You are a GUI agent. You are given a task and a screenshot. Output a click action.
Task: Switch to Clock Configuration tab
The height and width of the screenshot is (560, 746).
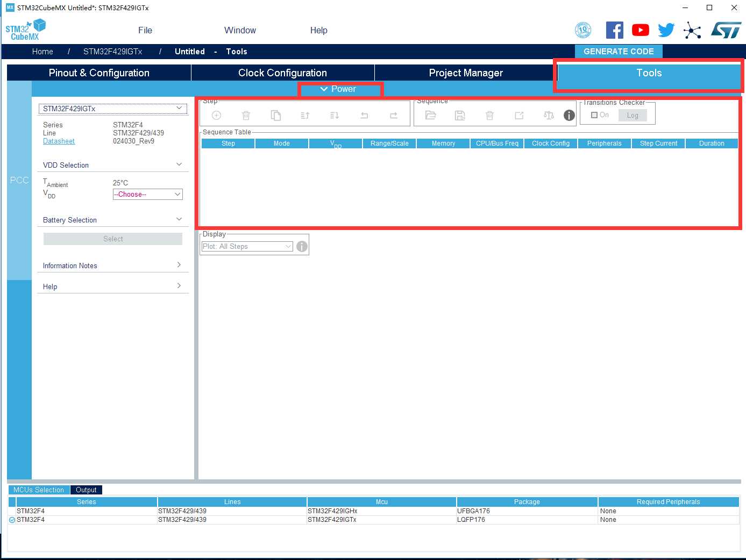[x=283, y=73]
